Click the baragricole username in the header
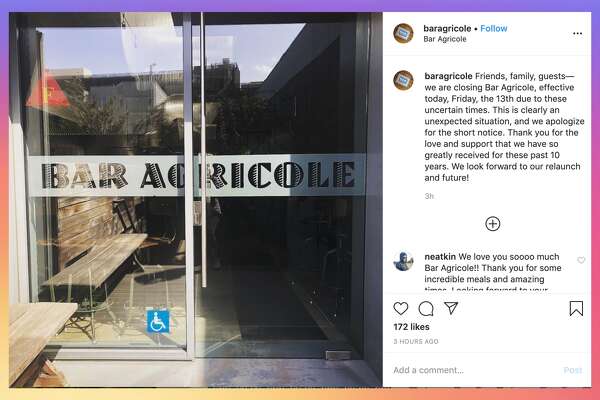The image size is (600, 400). [x=447, y=28]
